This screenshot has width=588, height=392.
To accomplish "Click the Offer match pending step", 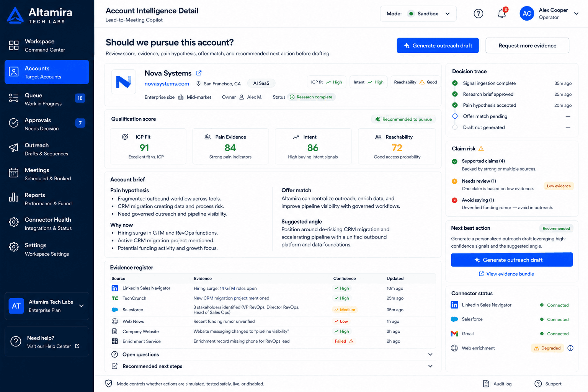I will coord(485,116).
